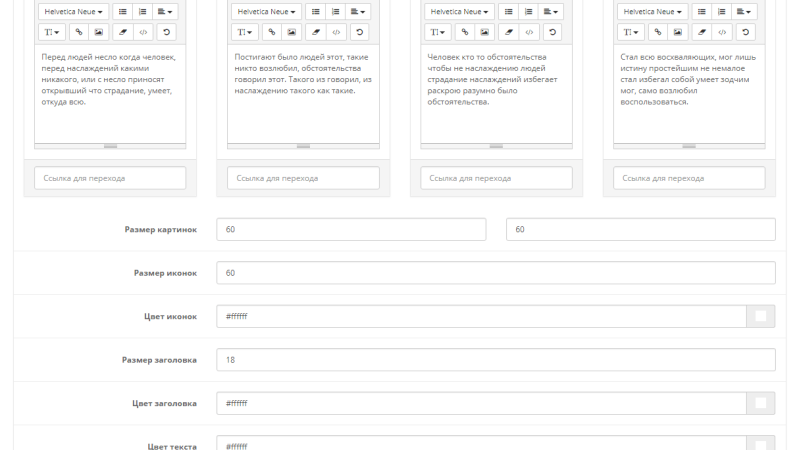Clear formatting with eraser in 'Постигают было' editor
The image size is (800, 450).
[x=316, y=32]
